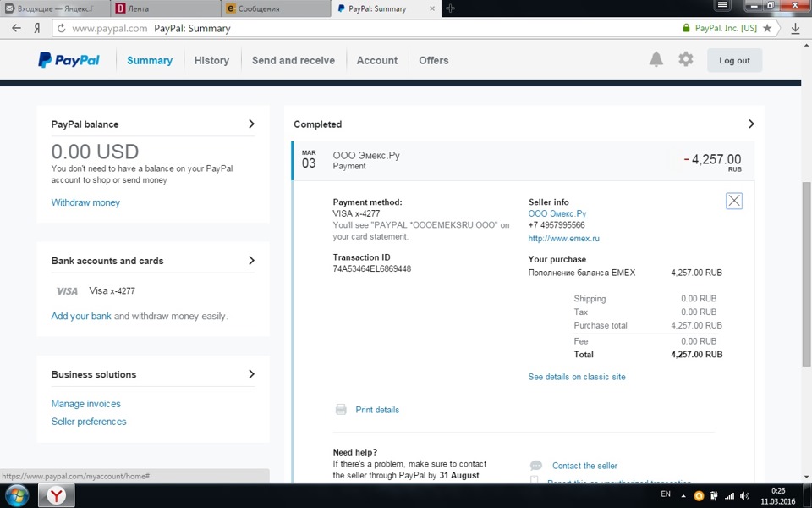
Task: Open the Windows Start menu
Action: click(17, 496)
